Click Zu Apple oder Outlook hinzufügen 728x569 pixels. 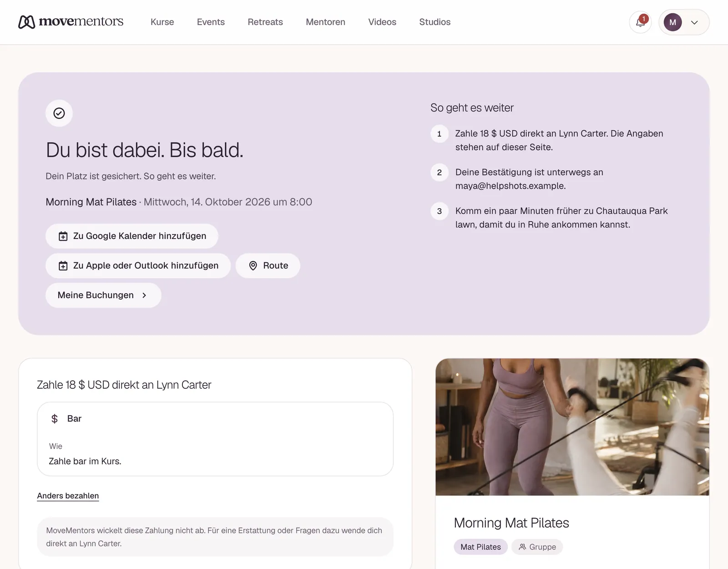pyautogui.click(x=138, y=265)
